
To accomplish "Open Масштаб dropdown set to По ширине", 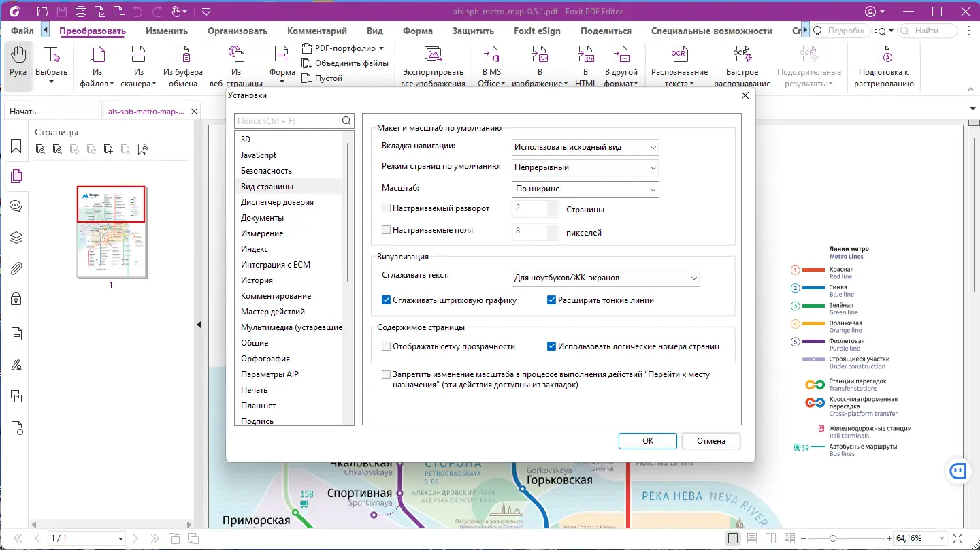I will (585, 189).
